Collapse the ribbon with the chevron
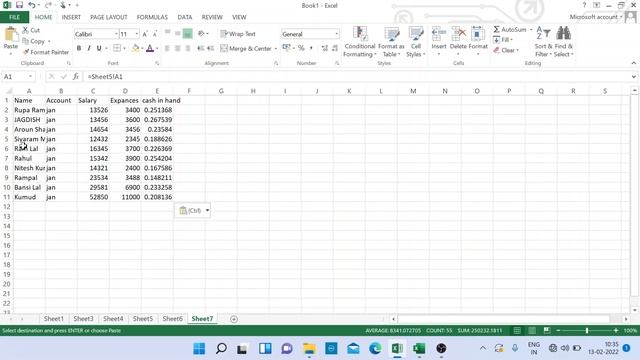 click(x=633, y=63)
